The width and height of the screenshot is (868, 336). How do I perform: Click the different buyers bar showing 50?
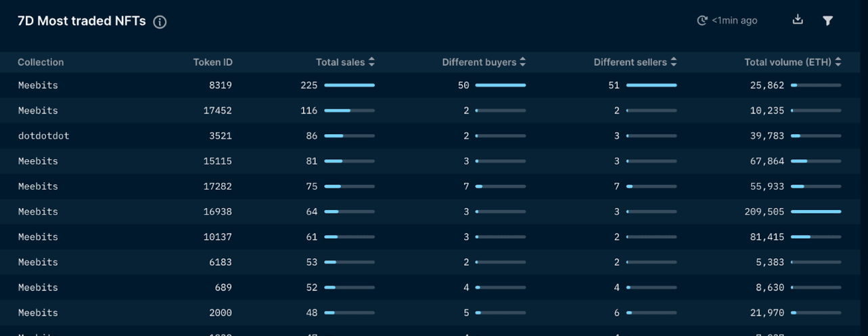pos(500,85)
